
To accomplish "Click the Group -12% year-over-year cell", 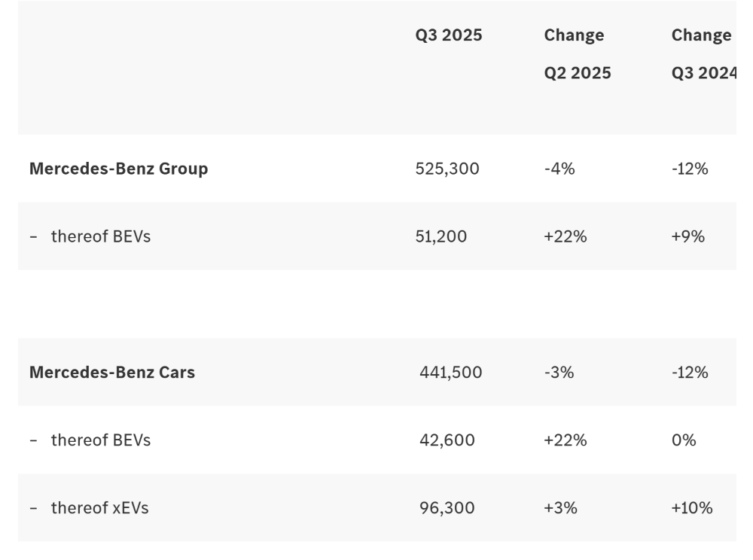I will point(690,169).
